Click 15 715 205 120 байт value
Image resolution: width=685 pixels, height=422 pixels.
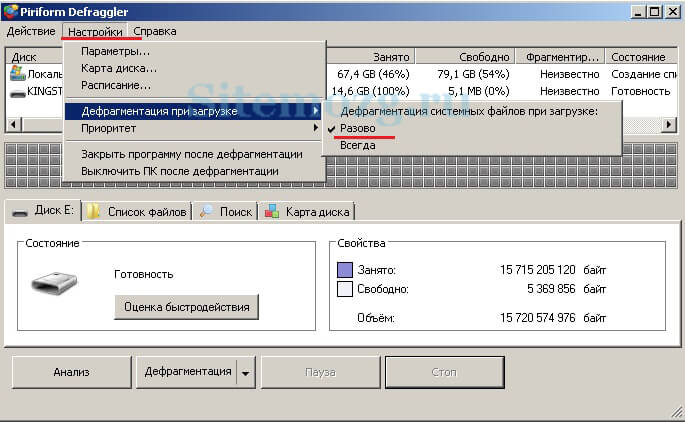click(553, 270)
